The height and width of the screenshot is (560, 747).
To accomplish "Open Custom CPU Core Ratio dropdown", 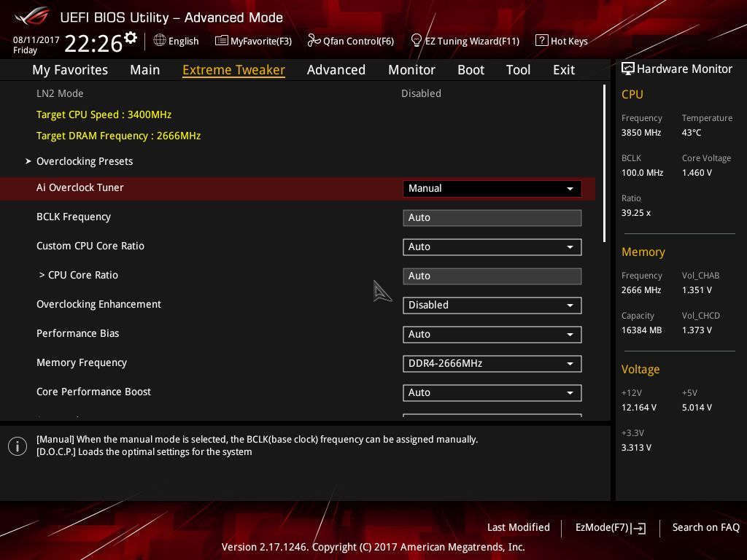I will (492, 246).
